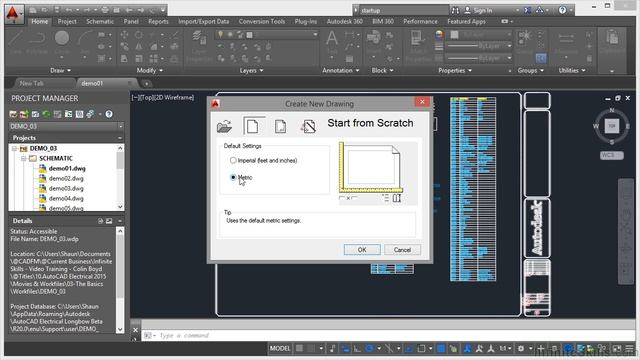
Task: Click the Move tool in Modify panel
Action: pos(124,35)
